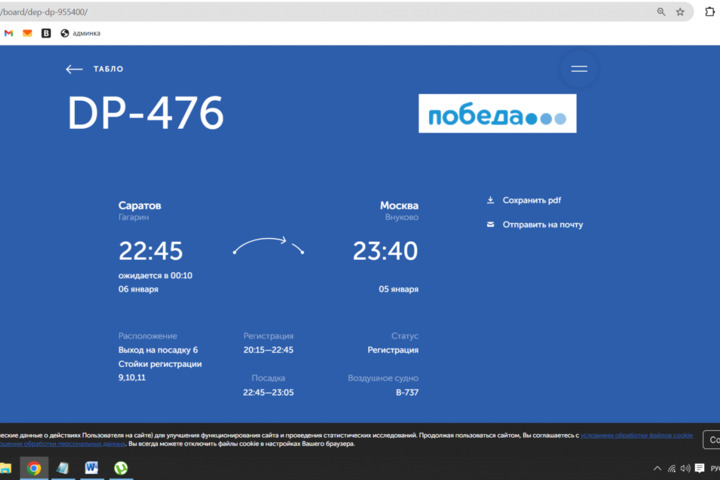The width and height of the screenshot is (720, 480).
Task: Open cookie processing terms link
Action: click(x=638, y=435)
